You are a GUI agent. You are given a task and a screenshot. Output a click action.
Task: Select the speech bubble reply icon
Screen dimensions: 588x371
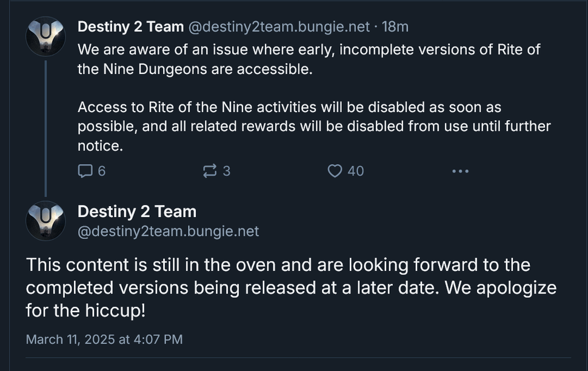[x=85, y=171]
